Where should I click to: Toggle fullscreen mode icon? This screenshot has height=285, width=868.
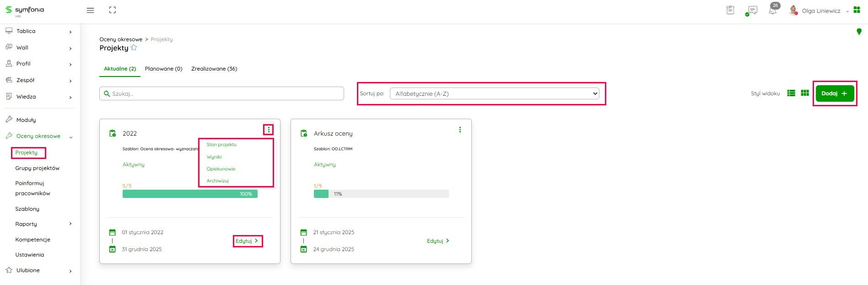click(x=113, y=10)
